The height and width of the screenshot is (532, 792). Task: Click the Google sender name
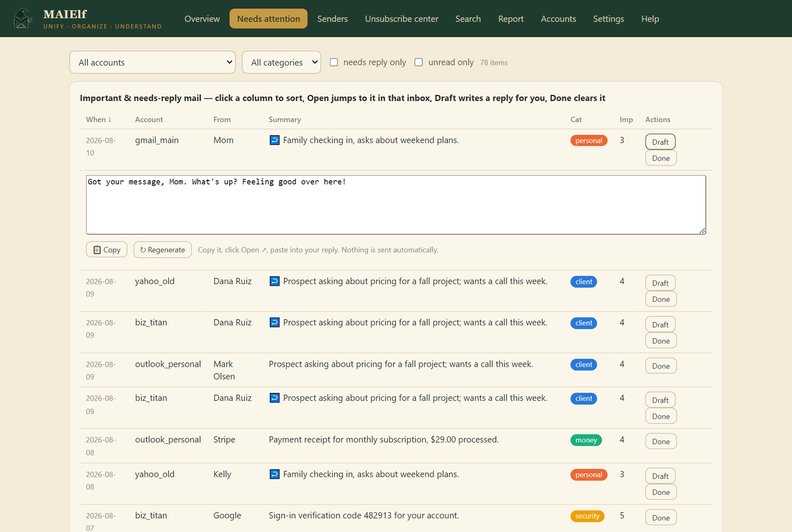(x=227, y=515)
